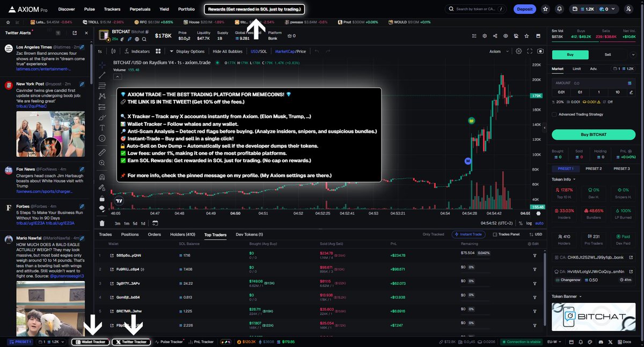The image size is (644, 347).
Task: Click the search by token field
Action: coord(476,9)
